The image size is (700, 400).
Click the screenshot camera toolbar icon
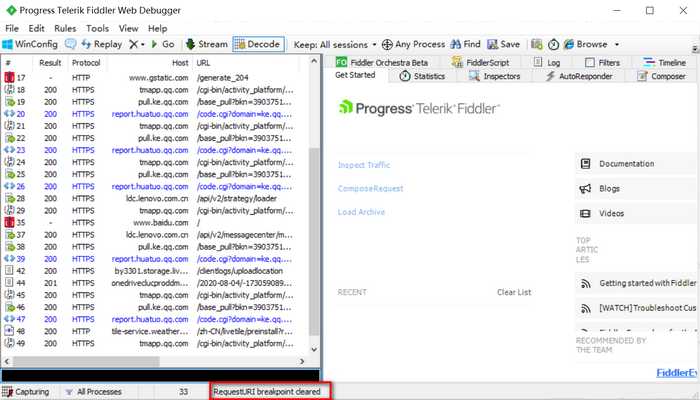537,44
